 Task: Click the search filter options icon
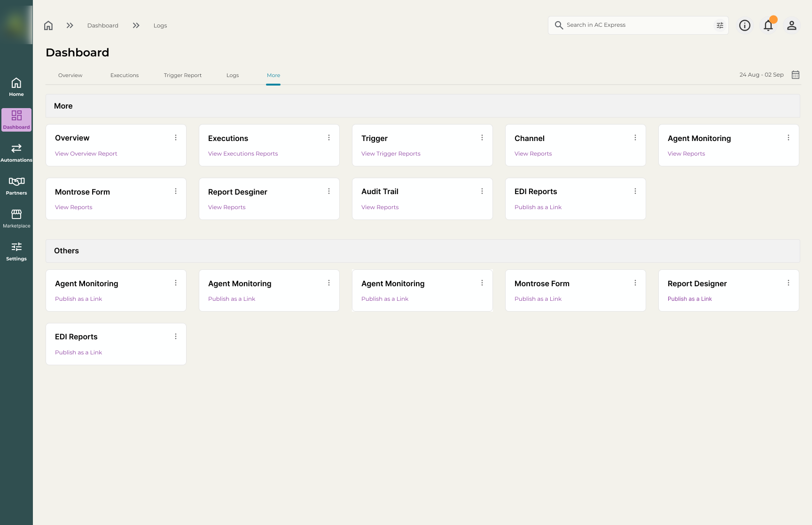tap(720, 25)
